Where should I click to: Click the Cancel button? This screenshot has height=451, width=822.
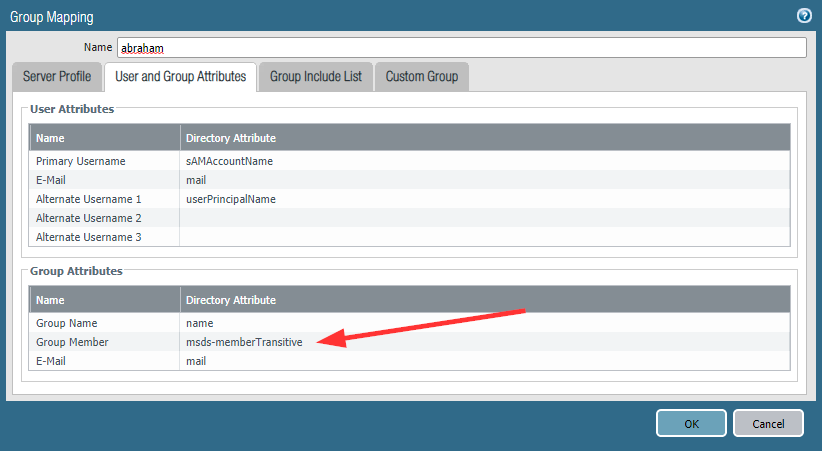pos(767,423)
